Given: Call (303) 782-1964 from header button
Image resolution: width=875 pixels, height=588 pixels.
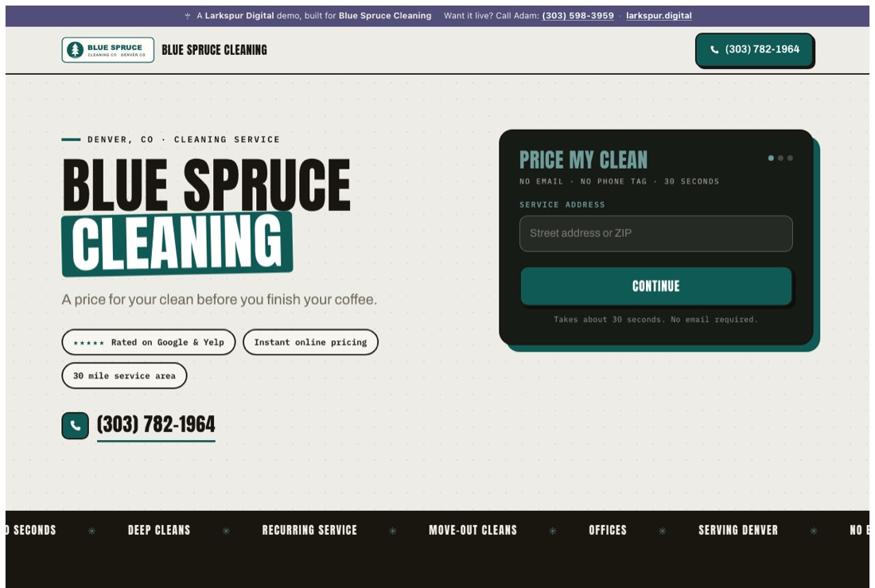Looking at the screenshot, I should (755, 49).
